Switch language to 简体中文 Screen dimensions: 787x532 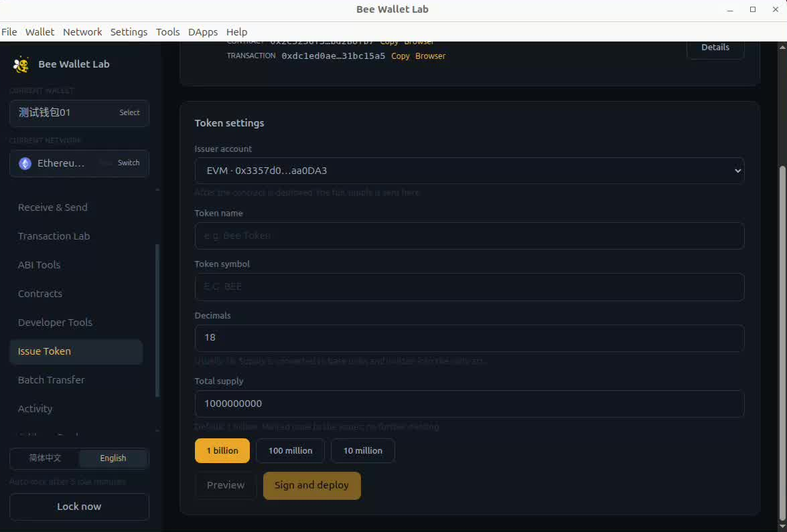point(45,458)
